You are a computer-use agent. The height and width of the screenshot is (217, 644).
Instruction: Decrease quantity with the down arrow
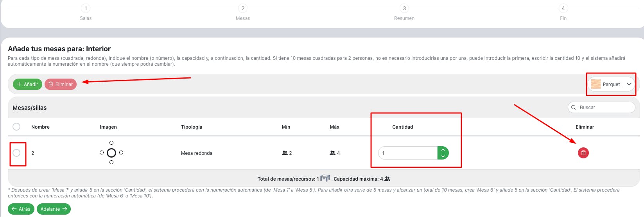tap(443, 156)
